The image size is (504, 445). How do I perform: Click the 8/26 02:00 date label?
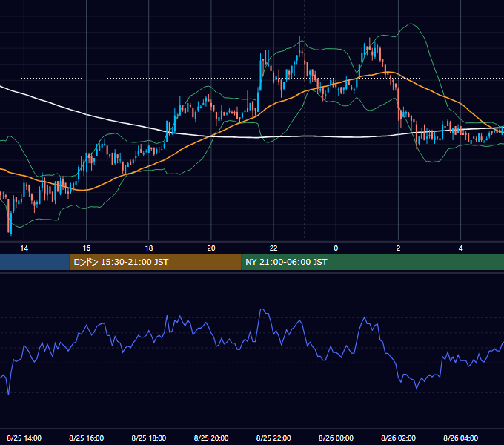(398, 438)
